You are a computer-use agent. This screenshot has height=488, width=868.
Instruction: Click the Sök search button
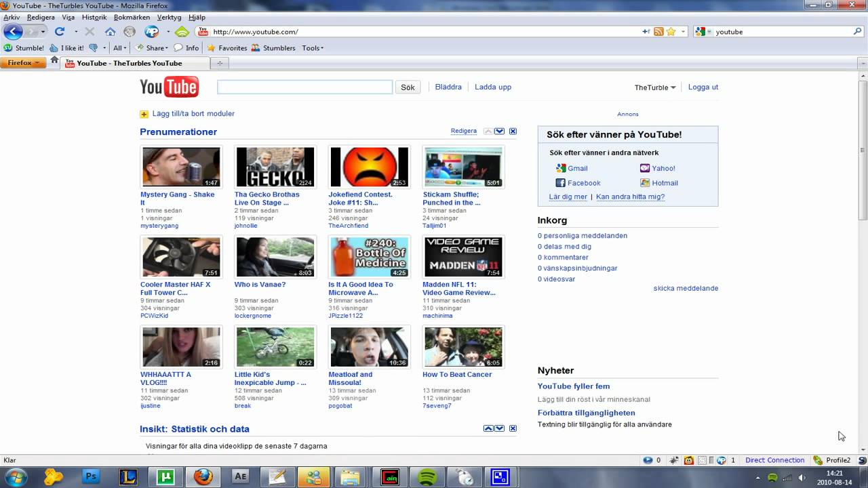click(408, 87)
